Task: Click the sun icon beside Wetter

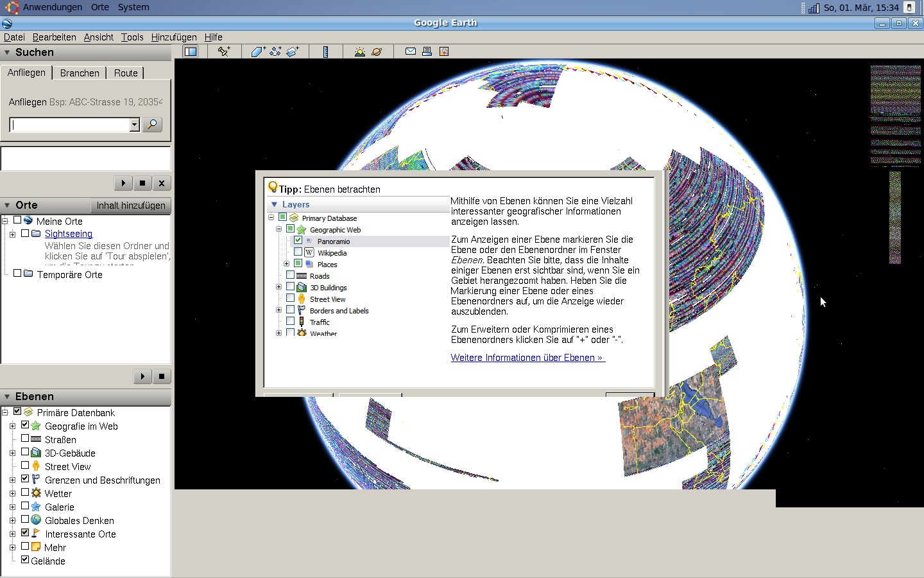Action: [36, 493]
